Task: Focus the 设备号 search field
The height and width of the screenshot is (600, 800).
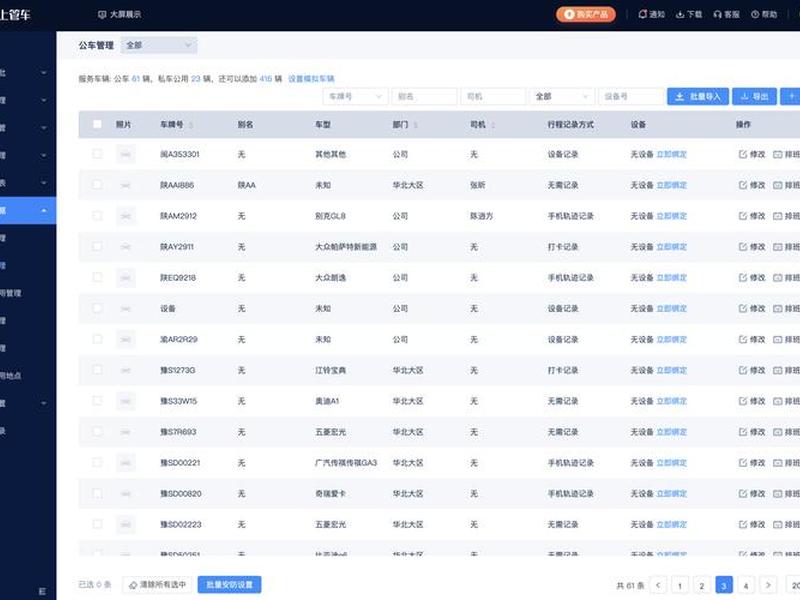Action: [631, 96]
